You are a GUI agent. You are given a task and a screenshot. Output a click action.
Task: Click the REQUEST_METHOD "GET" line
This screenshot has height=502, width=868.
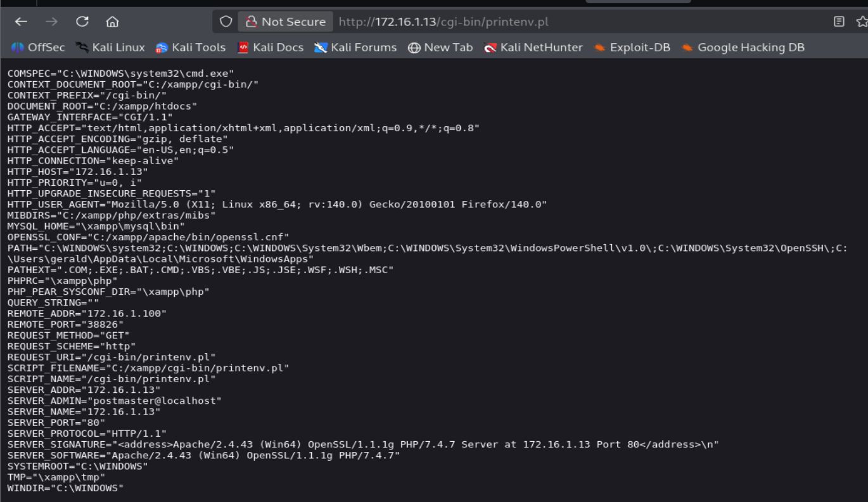69,335
